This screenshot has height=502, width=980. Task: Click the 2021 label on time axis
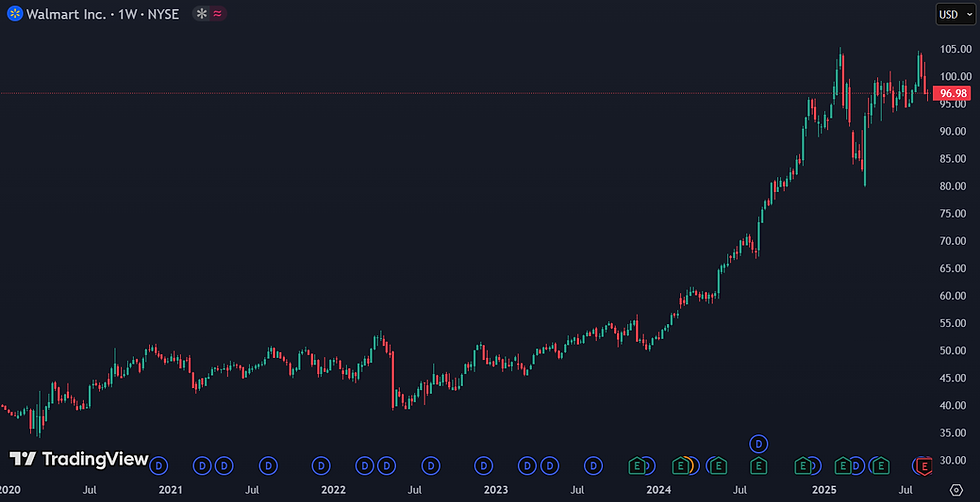[169, 489]
